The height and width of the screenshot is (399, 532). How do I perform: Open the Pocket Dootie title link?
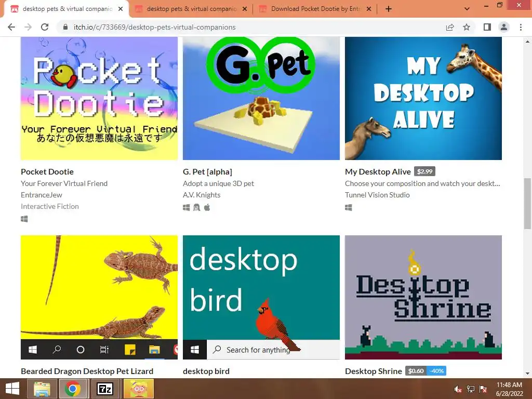tap(47, 171)
